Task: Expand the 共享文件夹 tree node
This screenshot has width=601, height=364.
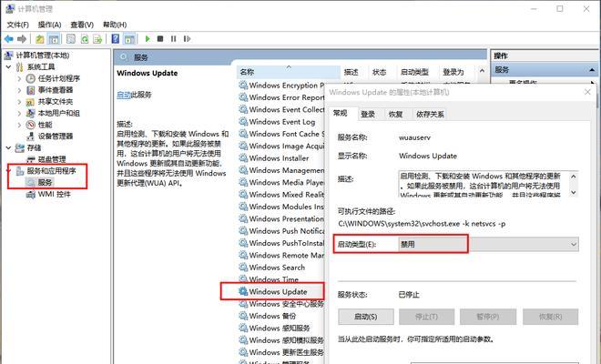Action: click(19, 102)
